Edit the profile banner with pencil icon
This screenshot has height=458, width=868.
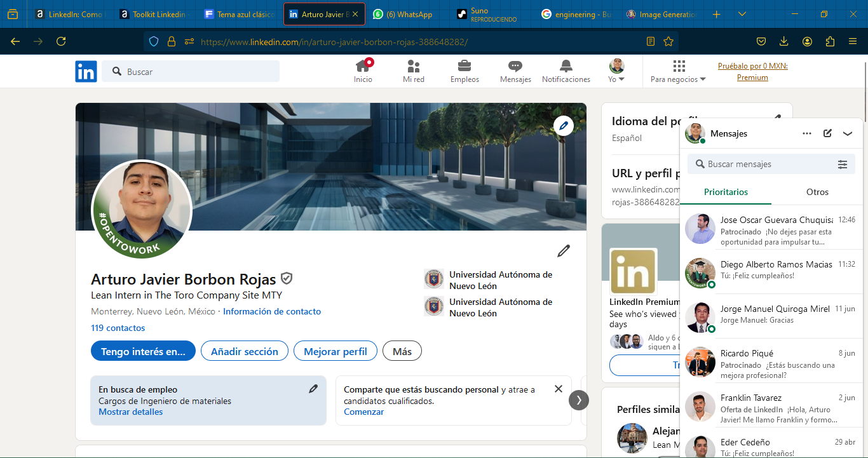pyautogui.click(x=563, y=126)
